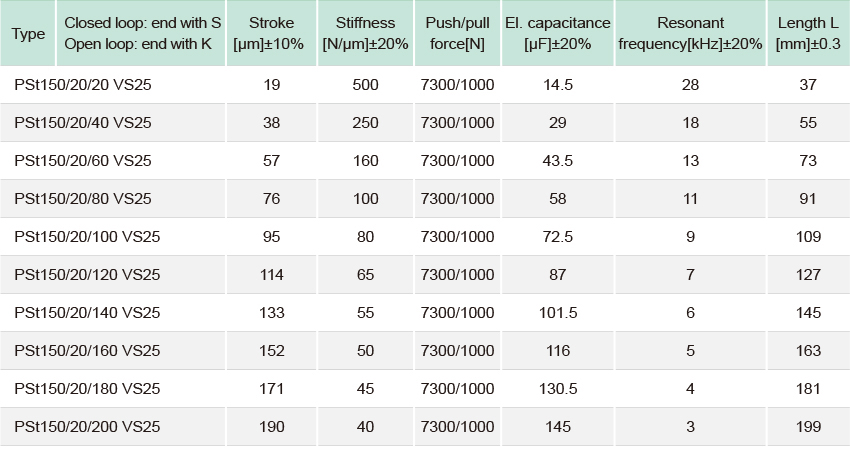Click the length value 199
This screenshot has height=452, width=850.
tap(808, 427)
